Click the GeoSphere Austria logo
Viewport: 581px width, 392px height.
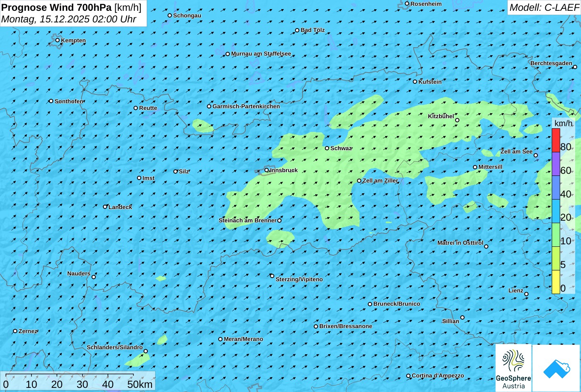513,368
